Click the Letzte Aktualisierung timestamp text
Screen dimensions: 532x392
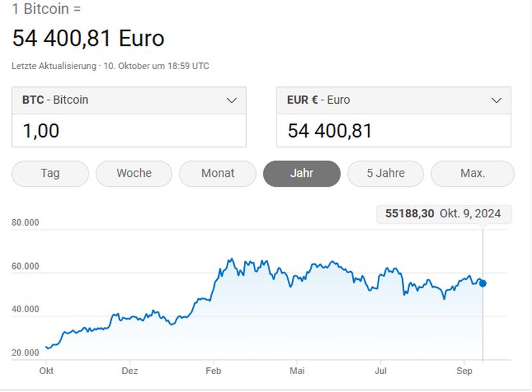tap(110, 66)
